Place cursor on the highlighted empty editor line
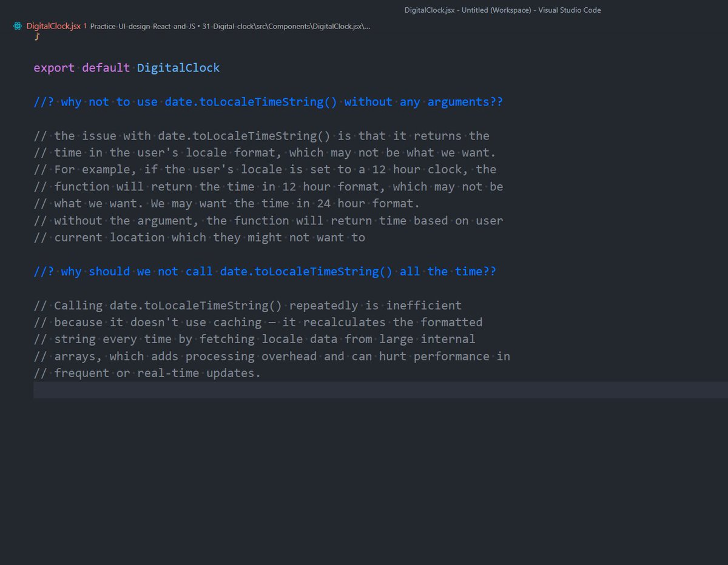The image size is (728, 565). [x=380, y=390]
